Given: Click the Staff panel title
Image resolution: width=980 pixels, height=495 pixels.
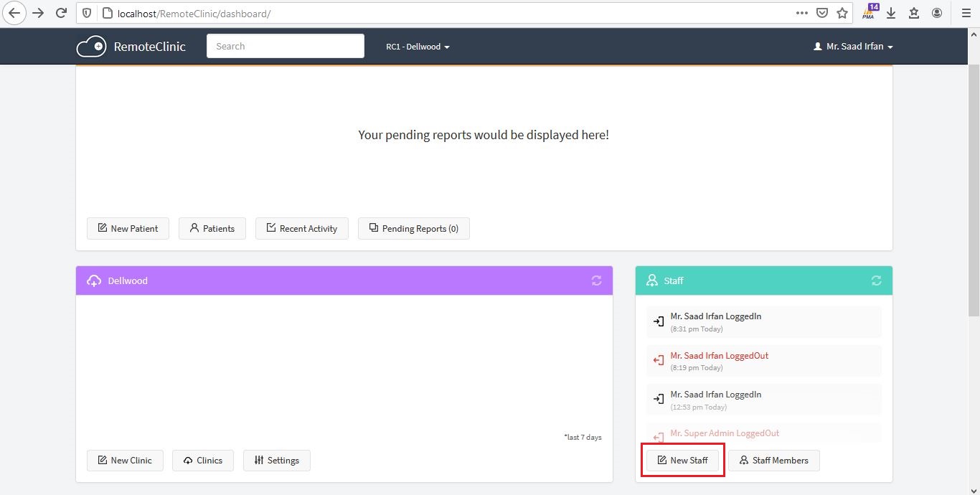Looking at the screenshot, I should [674, 280].
